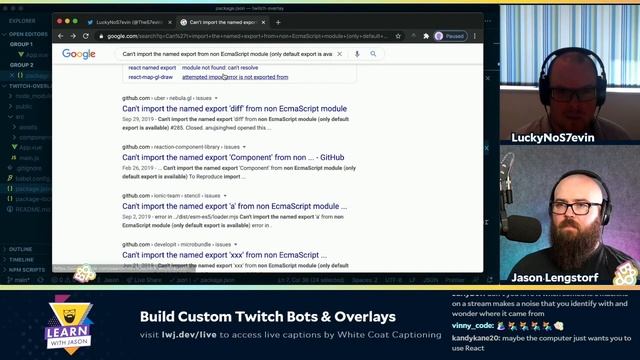Click kandykane20 username in stream chat

pyautogui.click(x=476, y=338)
